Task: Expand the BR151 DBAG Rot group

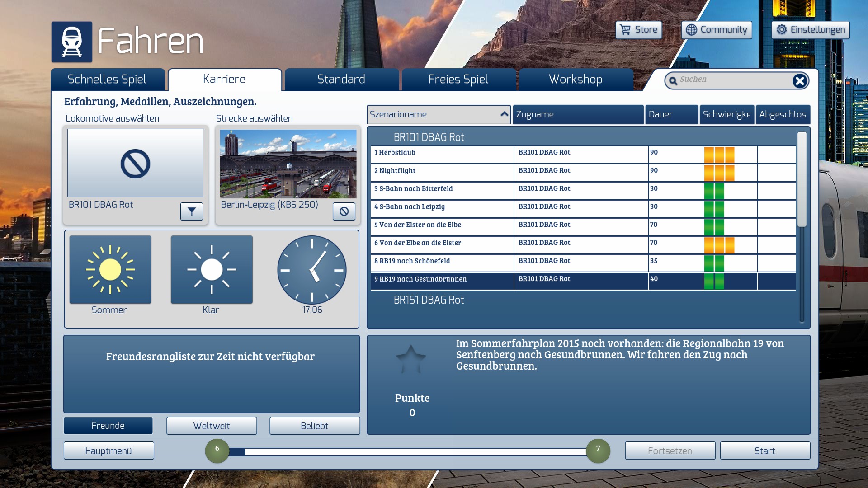Action: 429,300
